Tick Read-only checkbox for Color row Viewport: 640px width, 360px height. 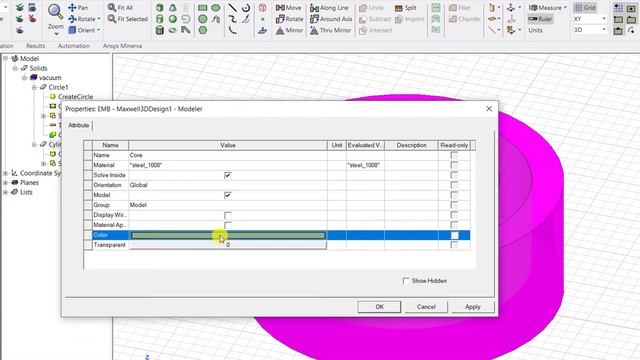(x=454, y=235)
